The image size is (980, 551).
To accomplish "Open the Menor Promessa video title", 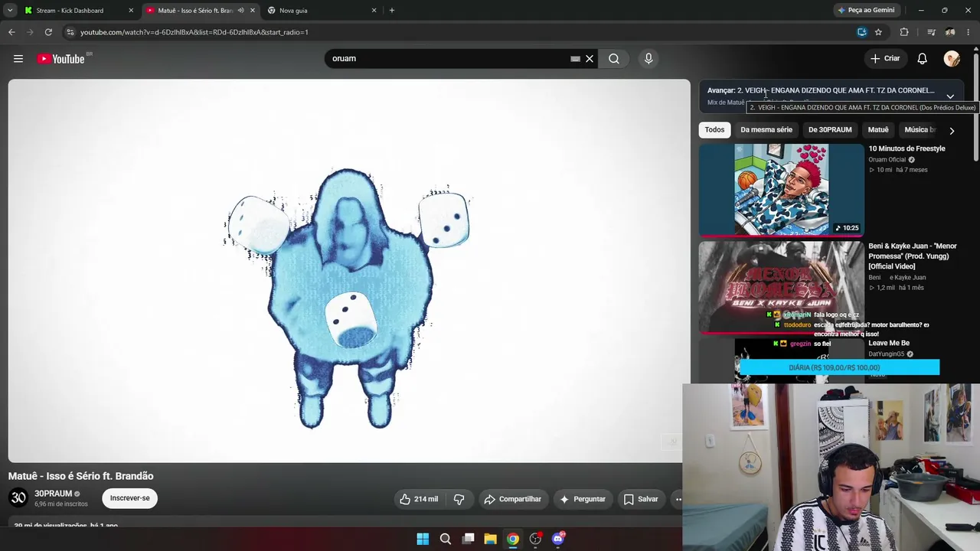I will pos(913,256).
